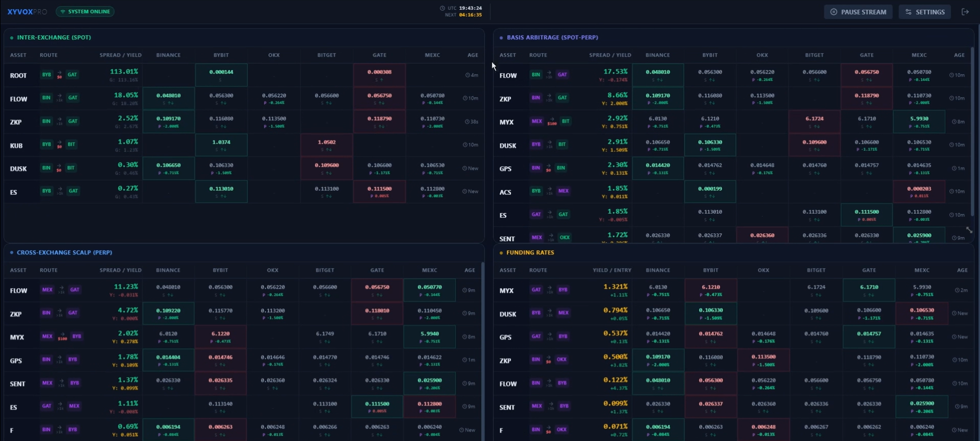Sort Inter-Exchange table by Spread / Yield header
The width and height of the screenshot is (980, 441).
(x=120, y=55)
